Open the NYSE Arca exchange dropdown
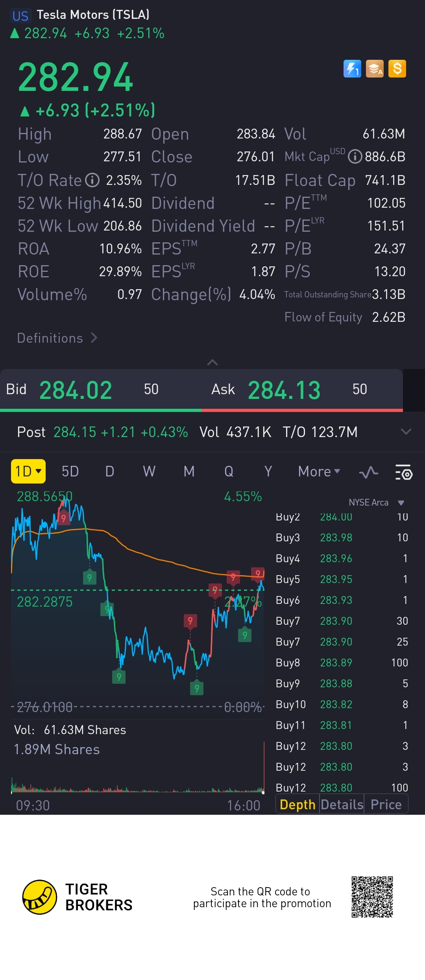Viewport: 425px width, 980px height. point(377,502)
